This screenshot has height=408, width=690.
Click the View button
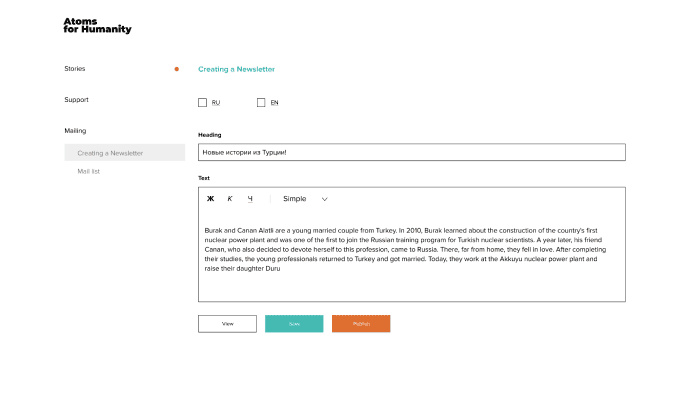227,324
